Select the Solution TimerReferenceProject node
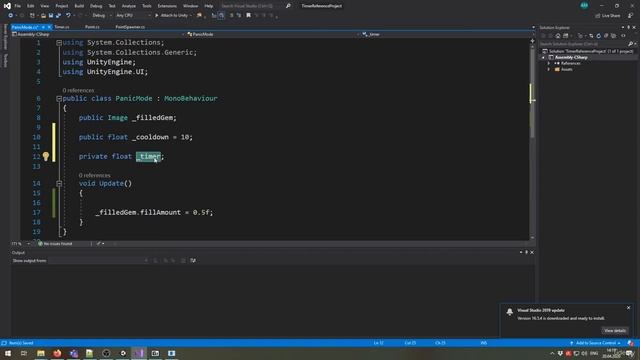Image resolution: width=640 pixels, height=360 pixels. click(587, 51)
